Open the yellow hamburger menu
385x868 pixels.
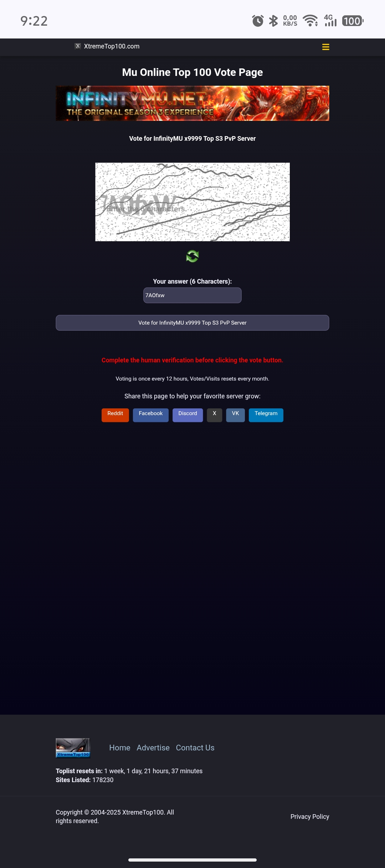(325, 47)
